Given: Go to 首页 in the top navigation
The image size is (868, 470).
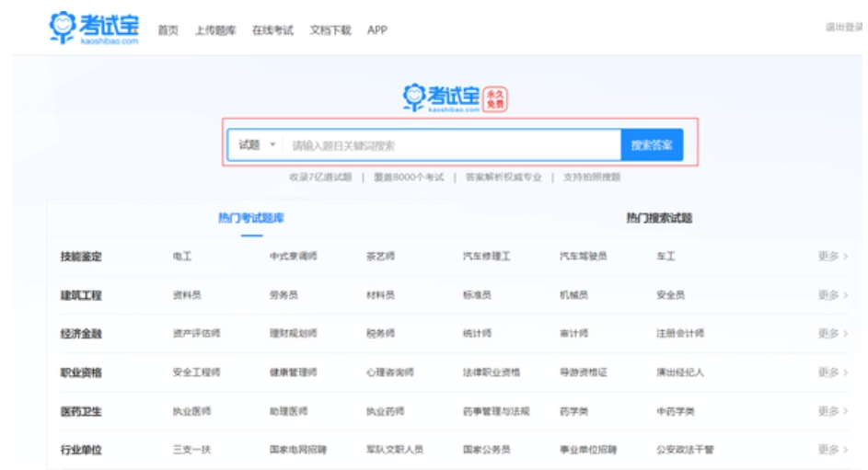Looking at the screenshot, I should pyautogui.click(x=168, y=30).
